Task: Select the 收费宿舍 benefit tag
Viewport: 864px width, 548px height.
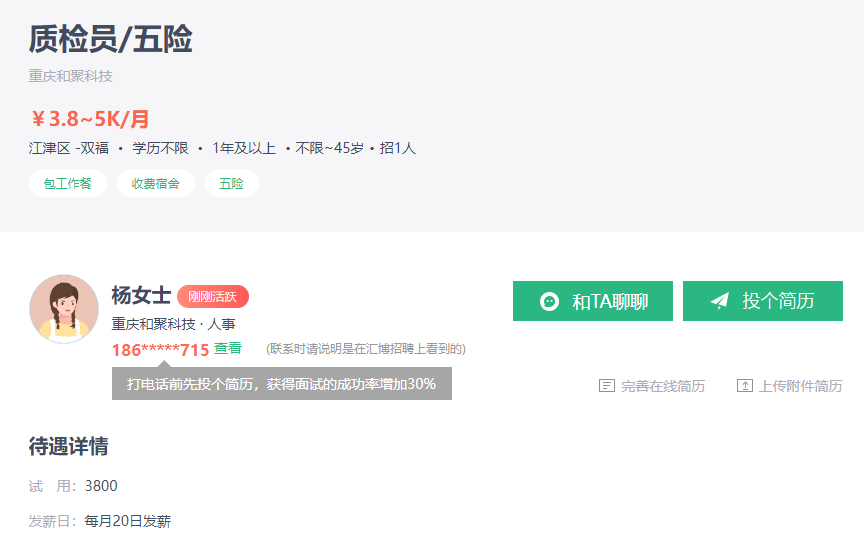Action: coord(156,183)
